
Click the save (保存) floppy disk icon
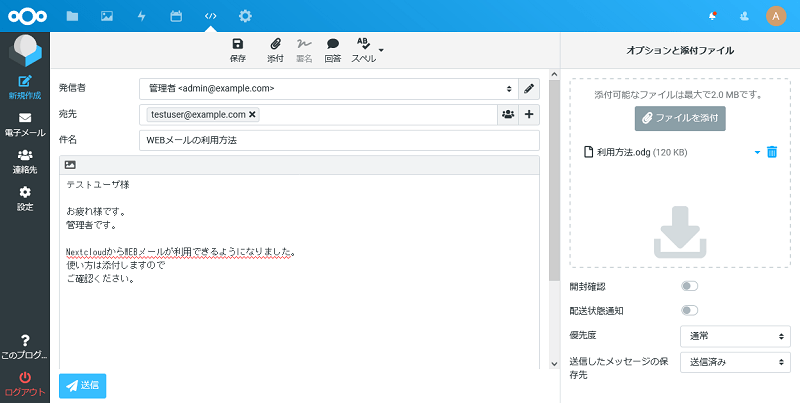point(237,45)
